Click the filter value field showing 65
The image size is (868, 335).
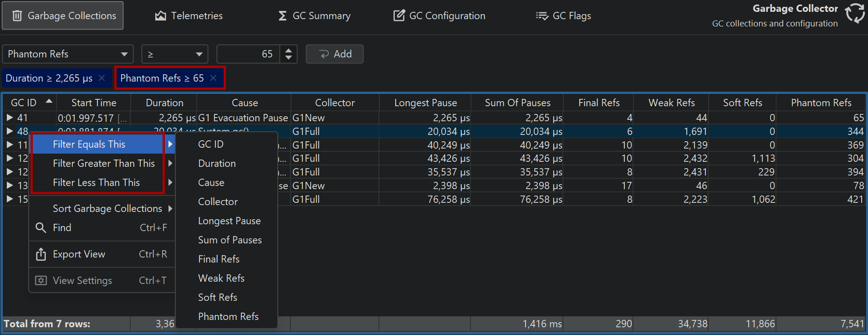coord(248,54)
